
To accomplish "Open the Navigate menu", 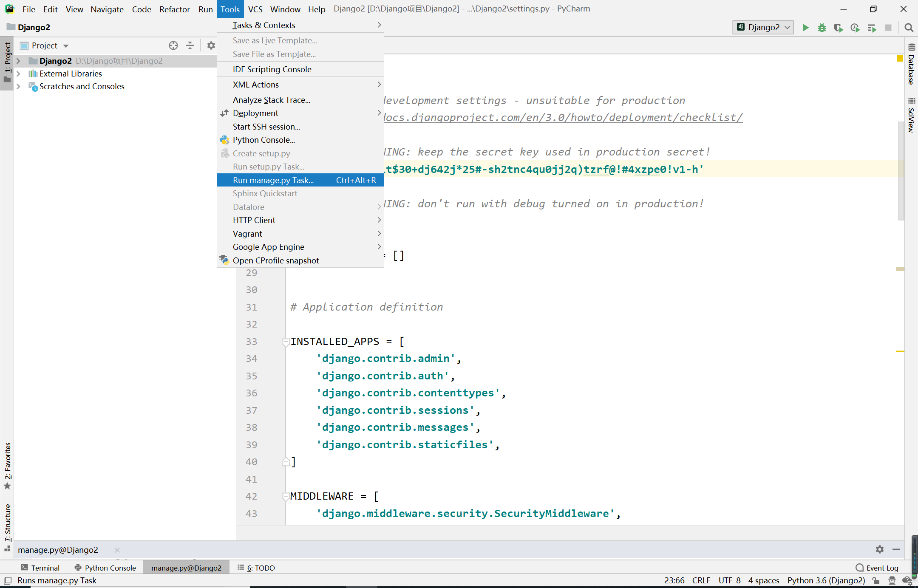I will tap(107, 9).
